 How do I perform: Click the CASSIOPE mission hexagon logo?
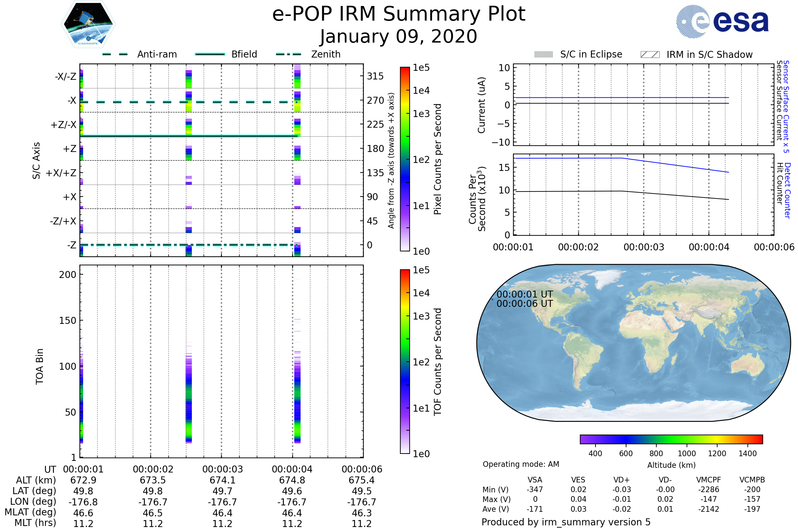pos(88,24)
